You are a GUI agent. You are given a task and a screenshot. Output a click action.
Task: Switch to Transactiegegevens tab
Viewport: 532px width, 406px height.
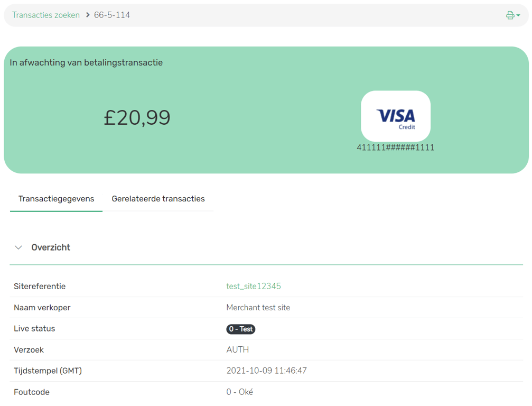click(56, 199)
